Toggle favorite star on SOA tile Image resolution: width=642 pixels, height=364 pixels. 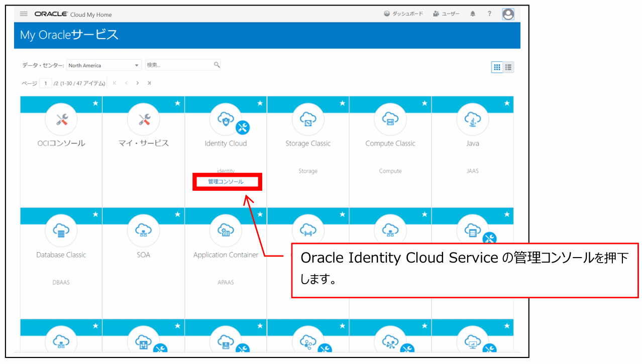(x=177, y=214)
